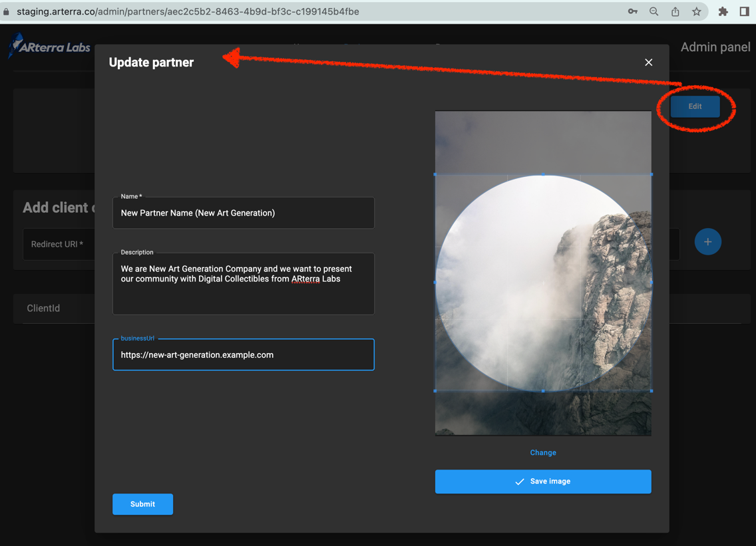Click the Edit partner button

pos(695,106)
